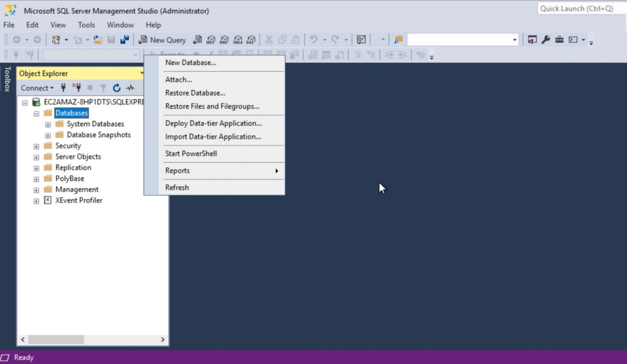Expand the System Databases folder
This screenshot has height=364, width=627.
tap(48, 124)
